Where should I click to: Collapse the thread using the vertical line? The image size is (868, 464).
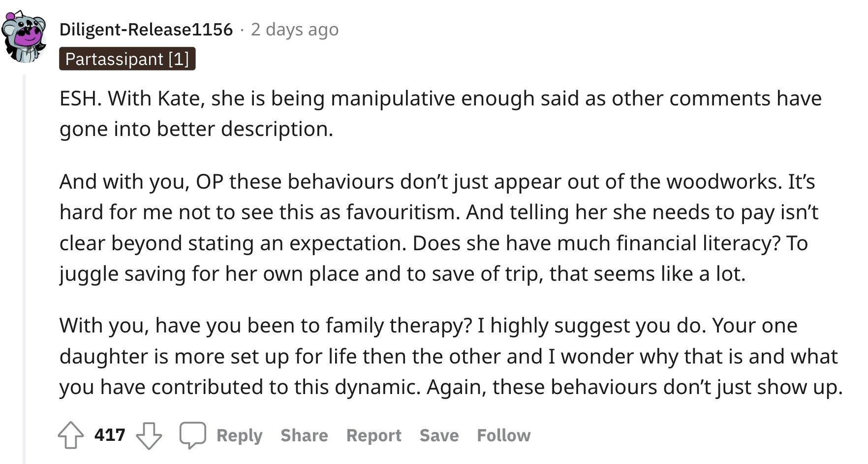24,268
